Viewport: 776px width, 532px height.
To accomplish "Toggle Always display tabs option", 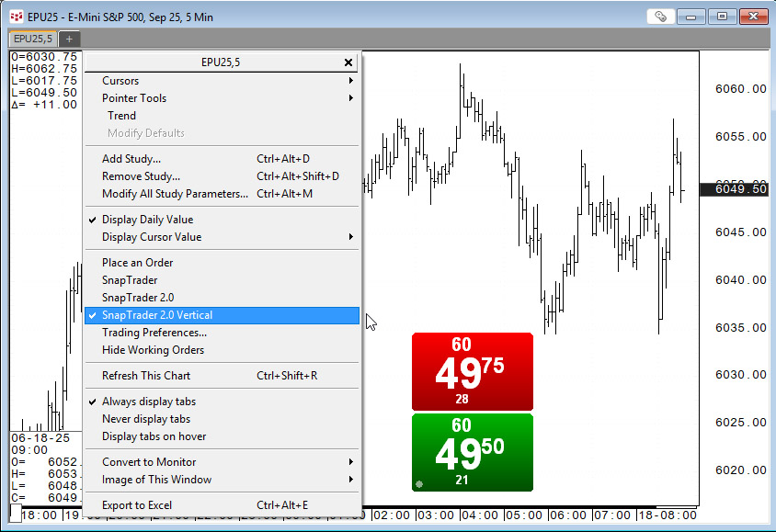I will [223, 402].
